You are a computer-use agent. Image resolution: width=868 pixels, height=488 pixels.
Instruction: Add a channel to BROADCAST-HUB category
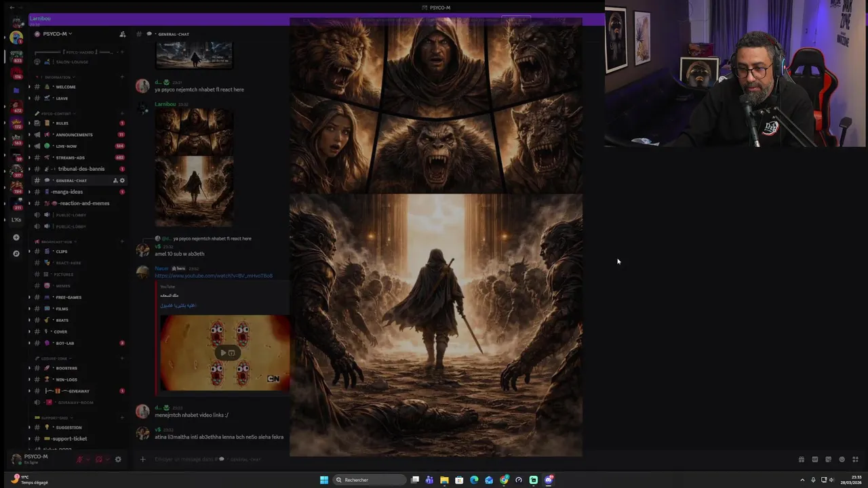pos(122,242)
